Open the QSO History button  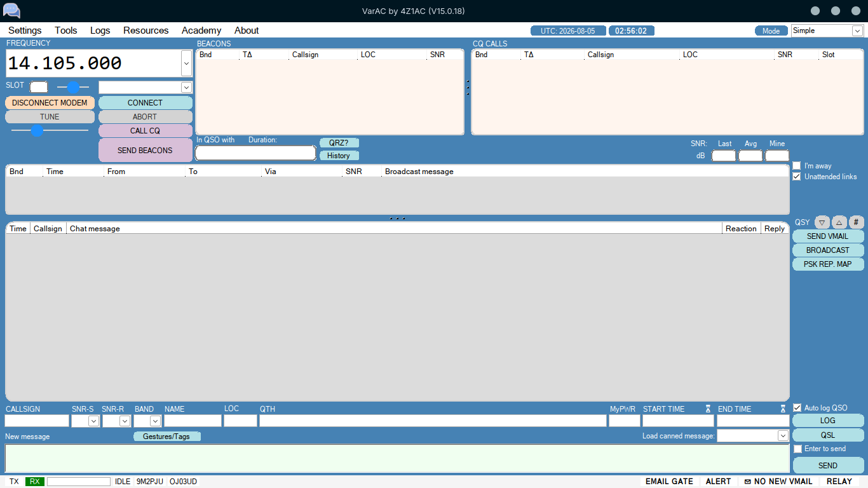click(339, 156)
